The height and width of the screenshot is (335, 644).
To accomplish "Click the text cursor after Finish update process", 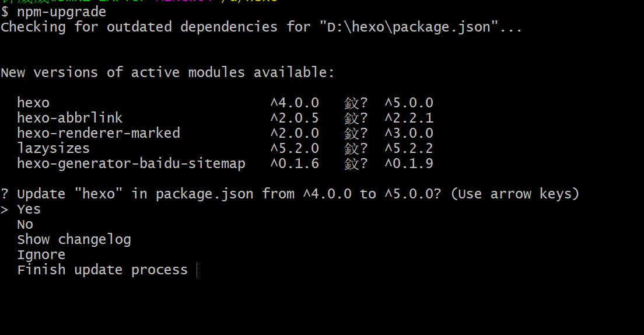I will point(197,270).
